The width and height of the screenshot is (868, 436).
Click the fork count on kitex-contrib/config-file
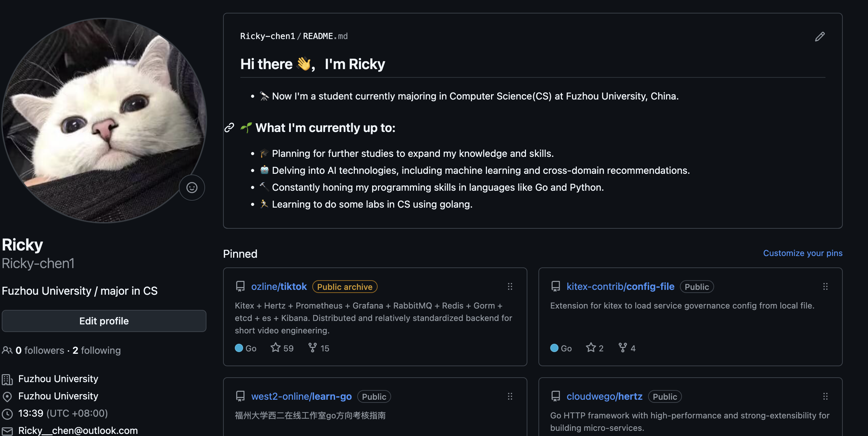pyautogui.click(x=627, y=348)
